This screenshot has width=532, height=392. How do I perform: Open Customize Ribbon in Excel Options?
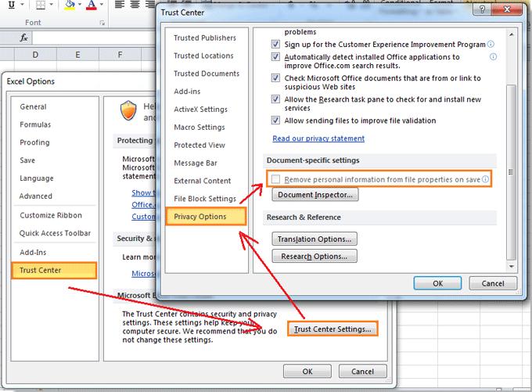coord(51,215)
